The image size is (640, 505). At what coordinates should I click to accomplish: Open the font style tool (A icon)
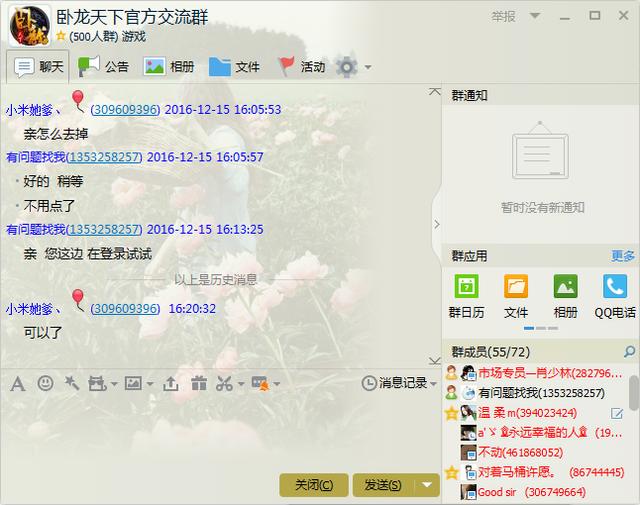pyautogui.click(x=17, y=383)
